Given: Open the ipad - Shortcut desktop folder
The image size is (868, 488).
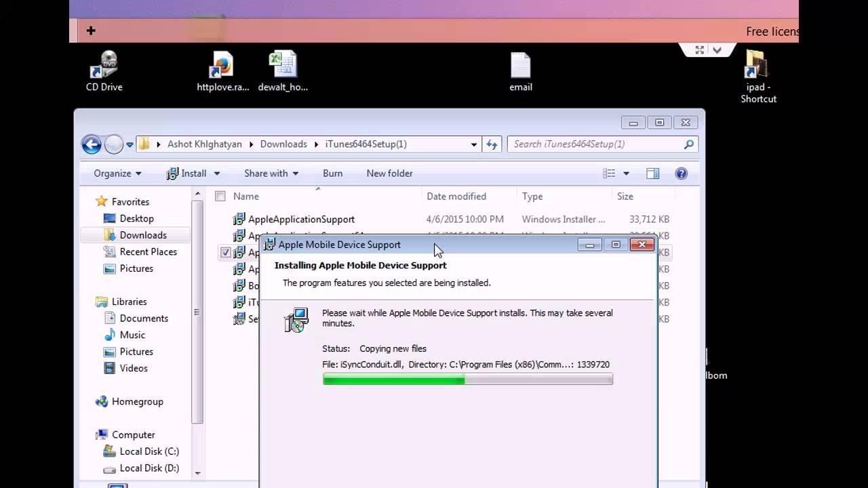Looking at the screenshot, I should 757,77.
